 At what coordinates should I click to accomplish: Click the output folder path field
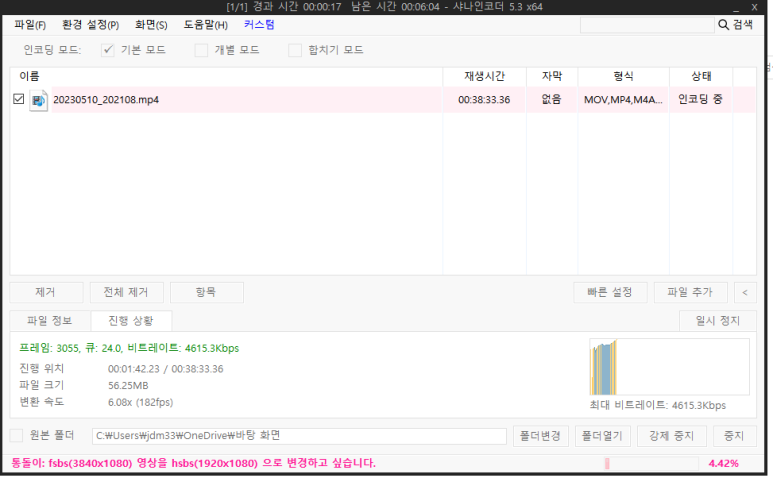[299, 436]
